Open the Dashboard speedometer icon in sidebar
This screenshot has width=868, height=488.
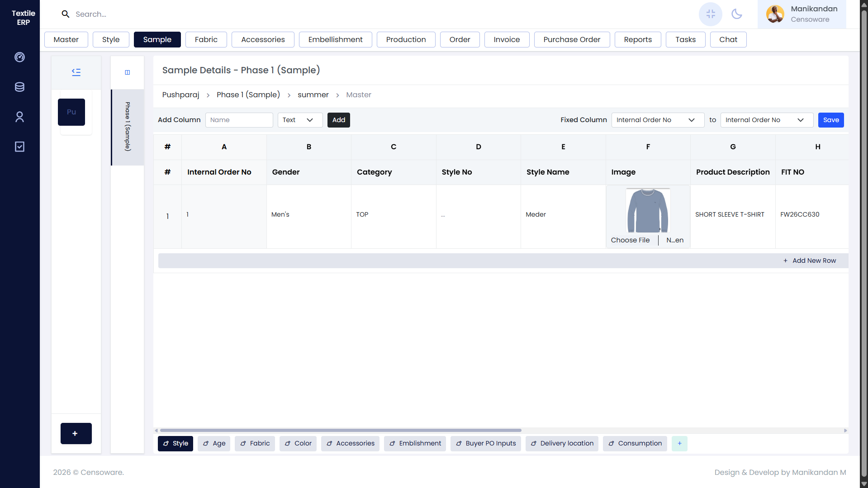tap(19, 57)
